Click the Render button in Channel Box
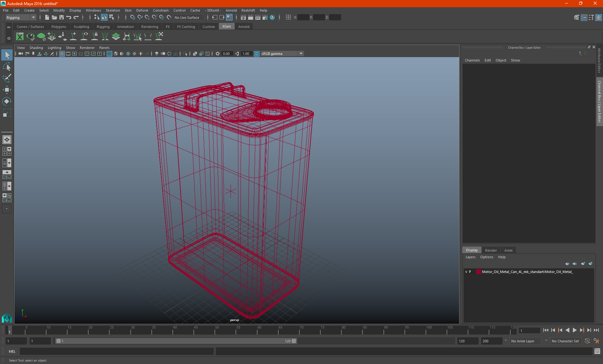 click(491, 250)
